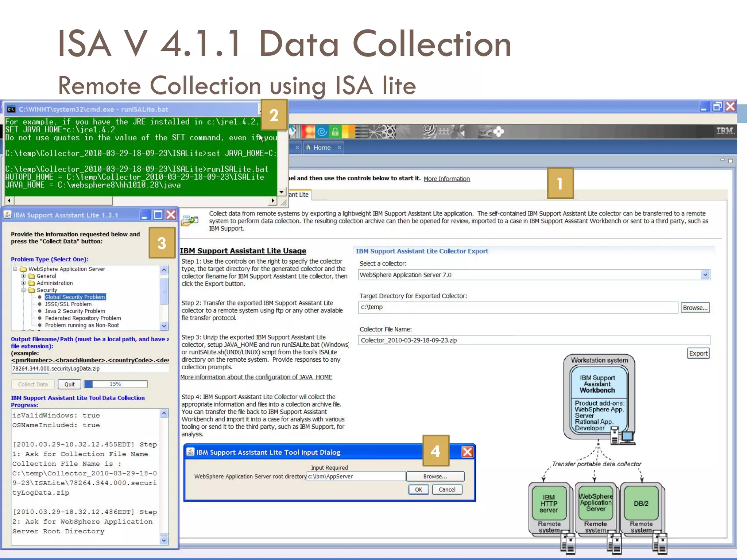Click the Input Dialog title bar icon

[190, 452]
